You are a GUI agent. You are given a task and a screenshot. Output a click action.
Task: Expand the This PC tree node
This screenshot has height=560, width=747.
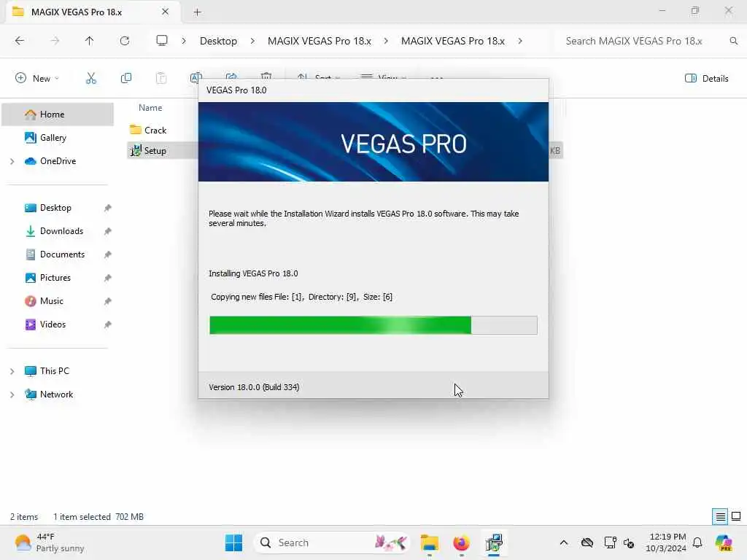coord(12,371)
